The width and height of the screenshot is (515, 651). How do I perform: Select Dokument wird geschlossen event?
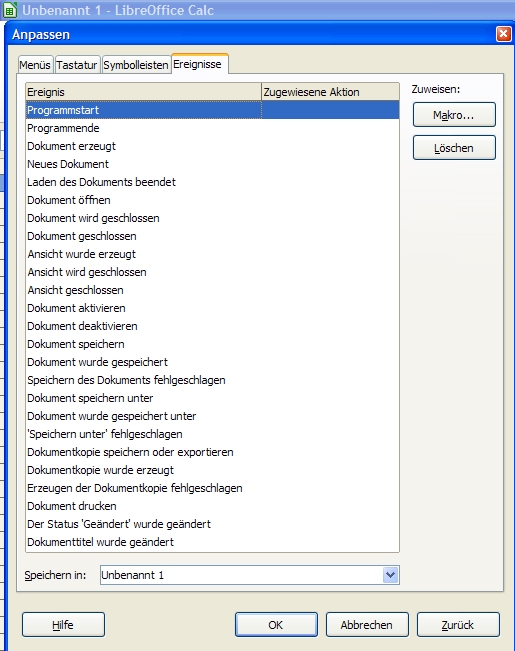pyautogui.click(x=212, y=218)
